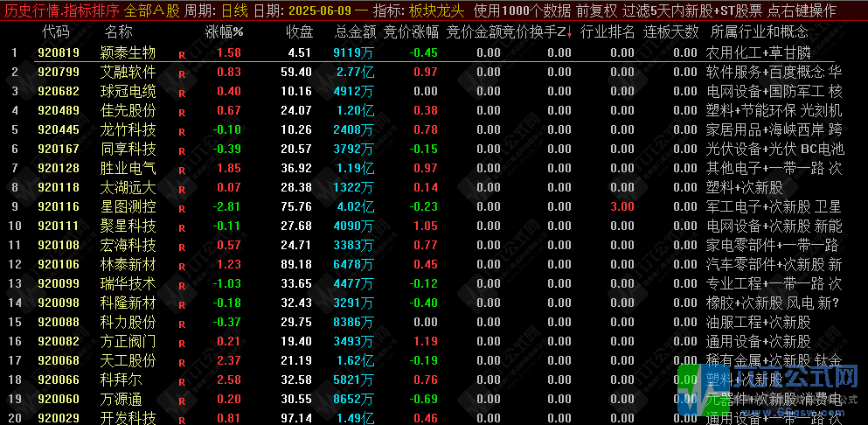Click total amount 8386万 of 科力股份

click(x=354, y=323)
